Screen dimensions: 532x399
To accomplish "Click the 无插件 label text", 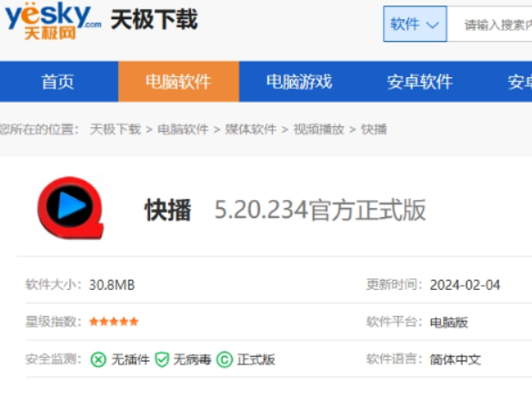I will 131,360.
